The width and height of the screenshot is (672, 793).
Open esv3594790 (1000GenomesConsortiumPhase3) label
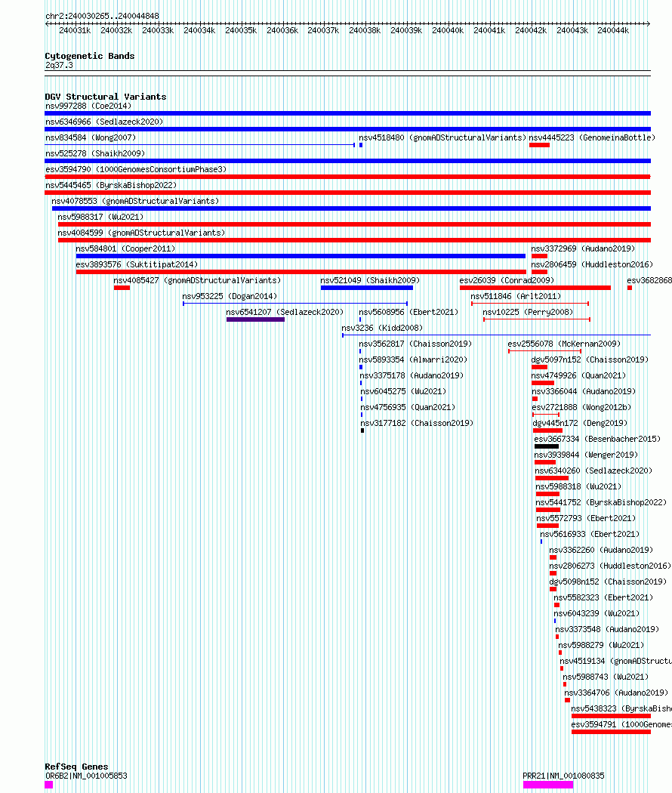click(136, 169)
